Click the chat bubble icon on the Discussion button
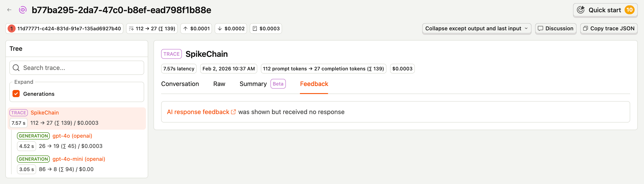 click(x=540, y=28)
